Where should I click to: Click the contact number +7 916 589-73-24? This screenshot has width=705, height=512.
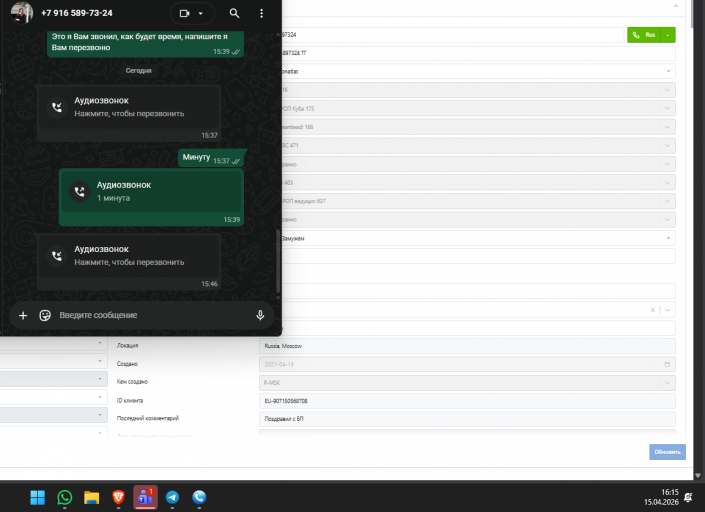coord(76,13)
